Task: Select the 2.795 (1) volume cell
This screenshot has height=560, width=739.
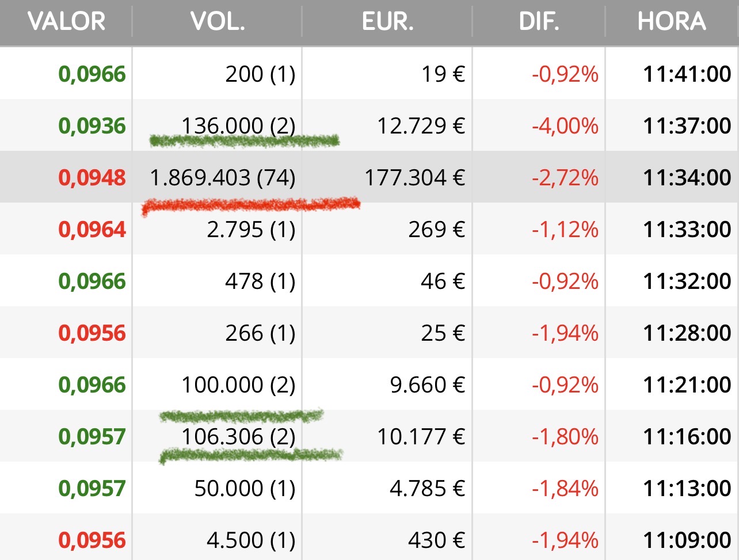Action: click(x=251, y=230)
